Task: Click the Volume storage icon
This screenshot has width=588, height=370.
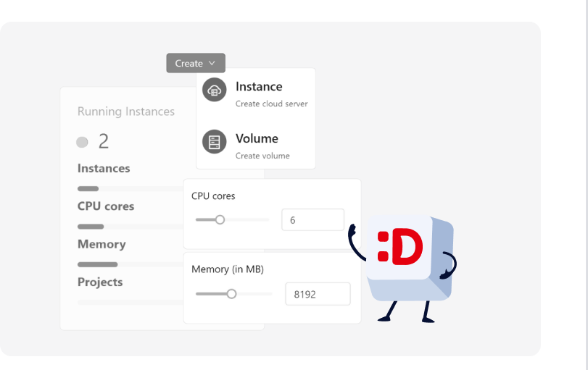Action: 214,142
